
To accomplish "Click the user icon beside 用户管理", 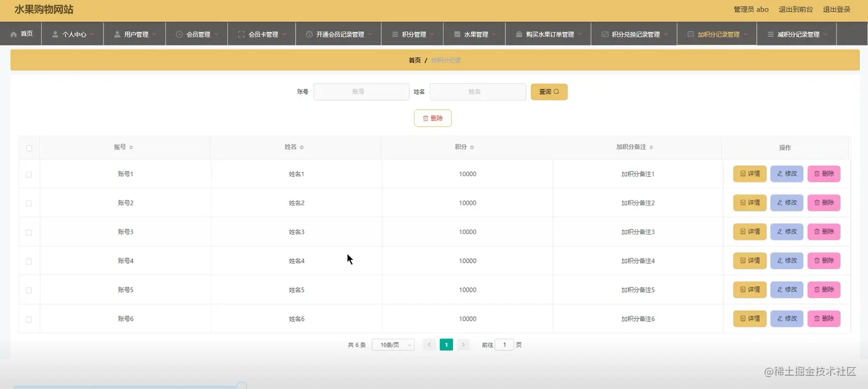I will [x=117, y=34].
